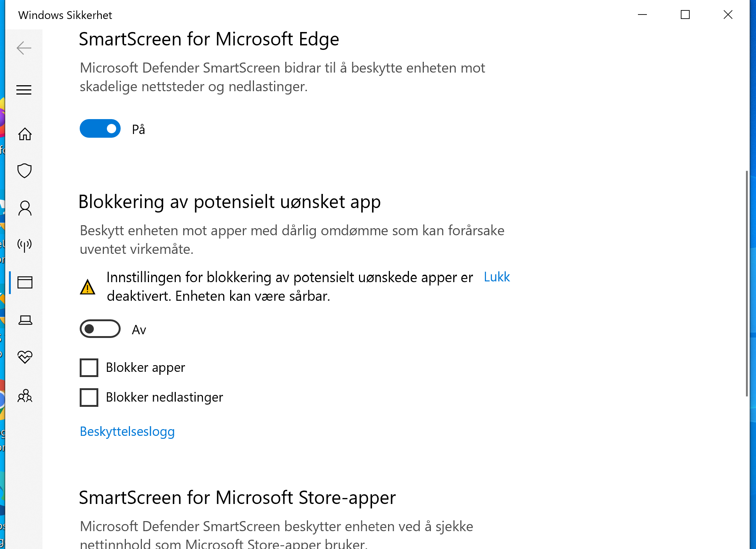
Task: Open kontobeskyttelse (account) sidebar icon
Action: coord(24,208)
